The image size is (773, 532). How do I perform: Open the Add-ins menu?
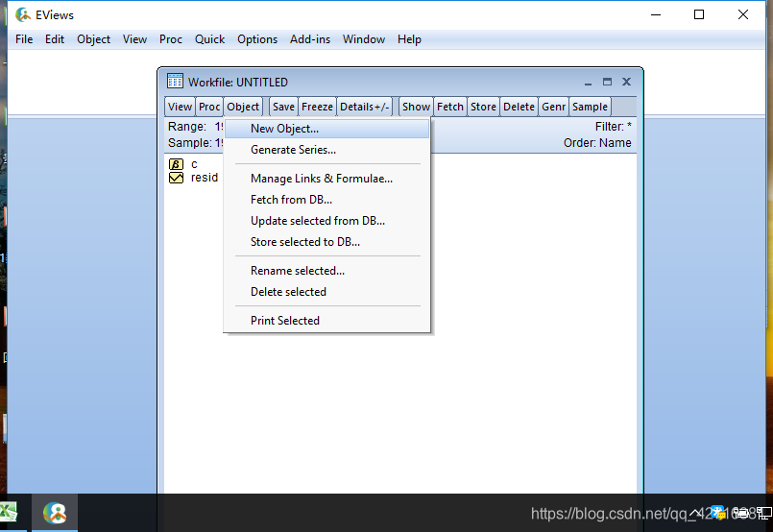(x=310, y=39)
